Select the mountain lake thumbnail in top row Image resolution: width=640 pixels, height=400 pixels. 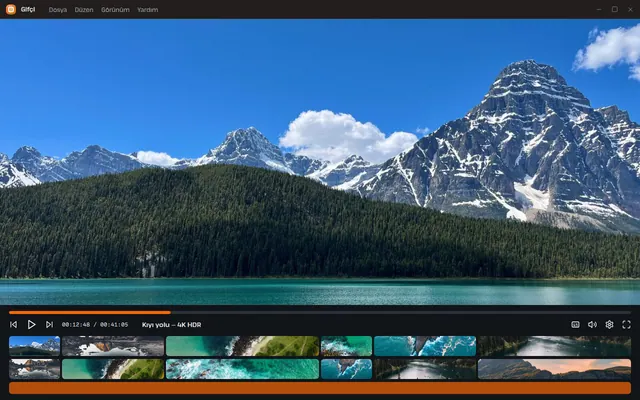34,346
